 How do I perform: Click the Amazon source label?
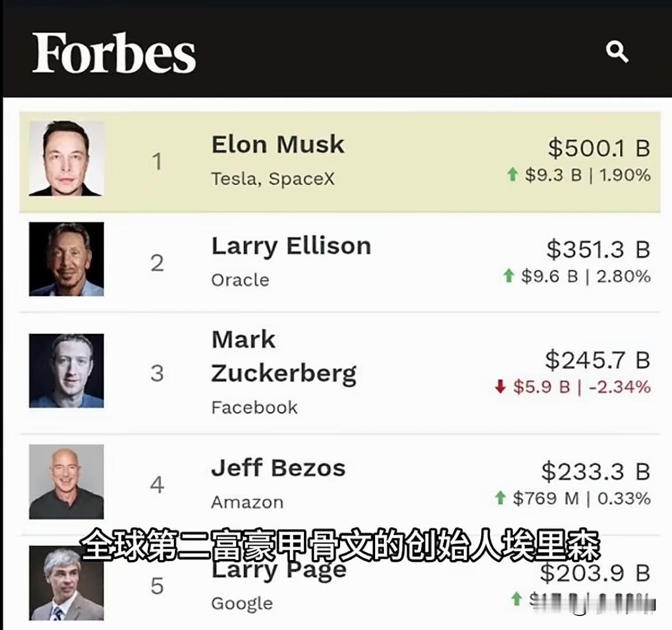(x=247, y=502)
